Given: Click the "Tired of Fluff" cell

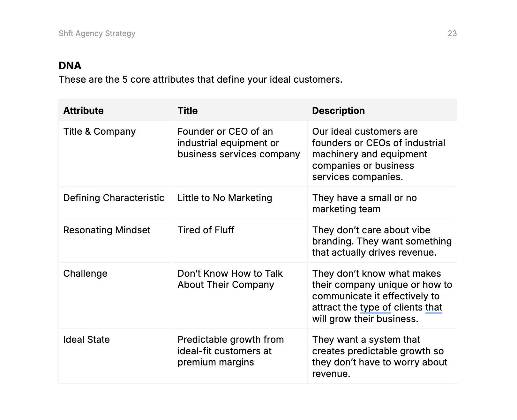Looking at the screenshot, I should pos(206,230).
